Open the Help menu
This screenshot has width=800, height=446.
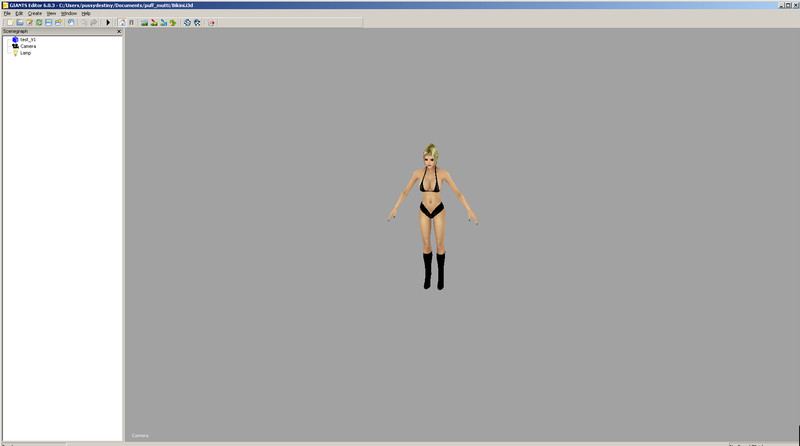86,13
